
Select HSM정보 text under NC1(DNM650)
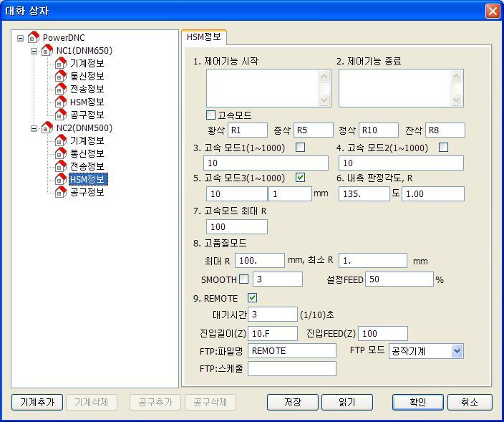point(87,102)
